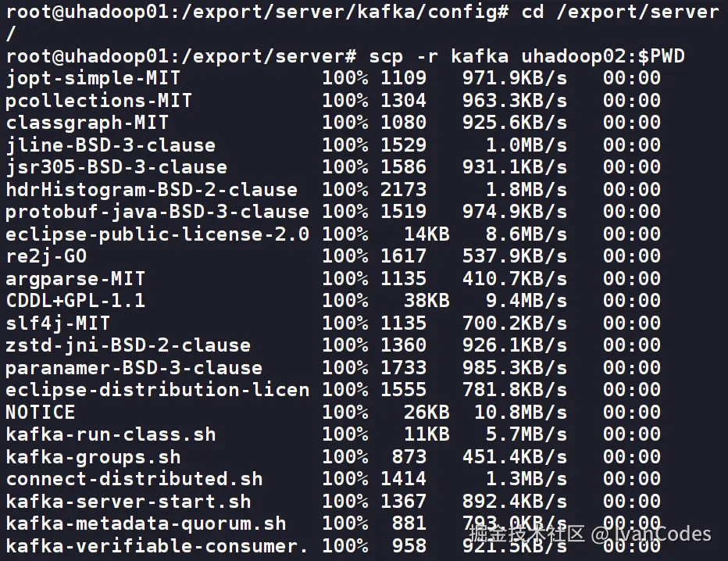Screen dimensions: 728x561
Task: Select hdrHistogram-BSD-2-clause text
Action: [x=151, y=190]
